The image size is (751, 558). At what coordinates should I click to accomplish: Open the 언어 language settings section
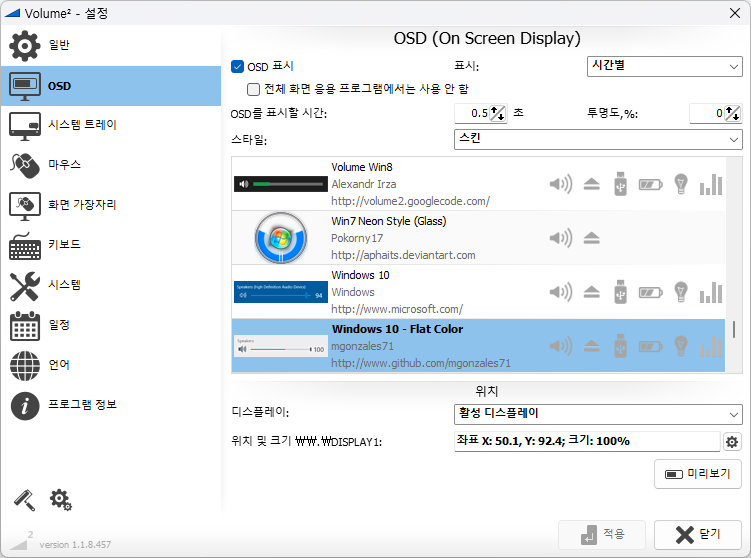(111, 365)
